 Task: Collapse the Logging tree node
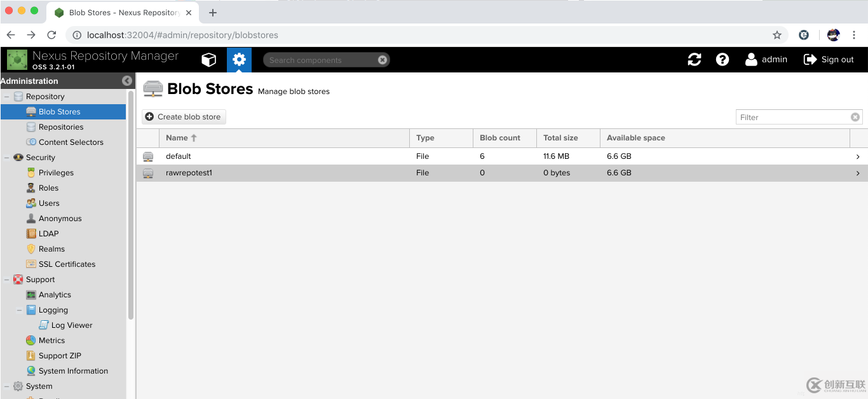(x=20, y=310)
